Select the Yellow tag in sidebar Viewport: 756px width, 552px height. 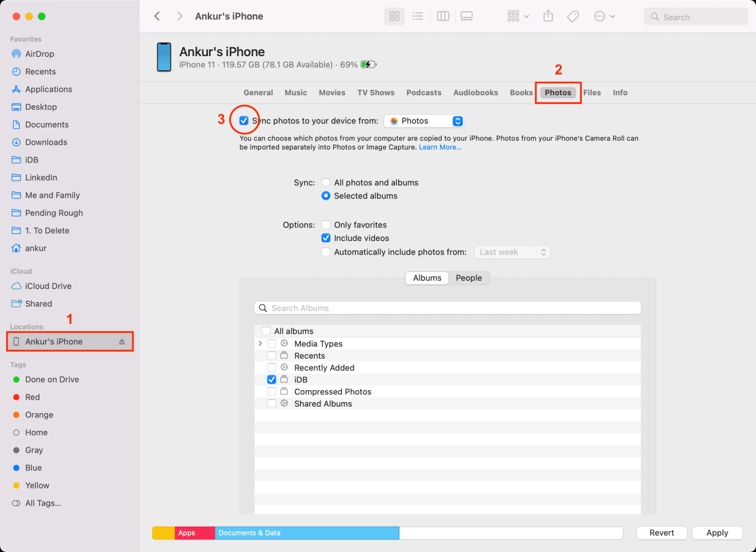coord(37,485)
